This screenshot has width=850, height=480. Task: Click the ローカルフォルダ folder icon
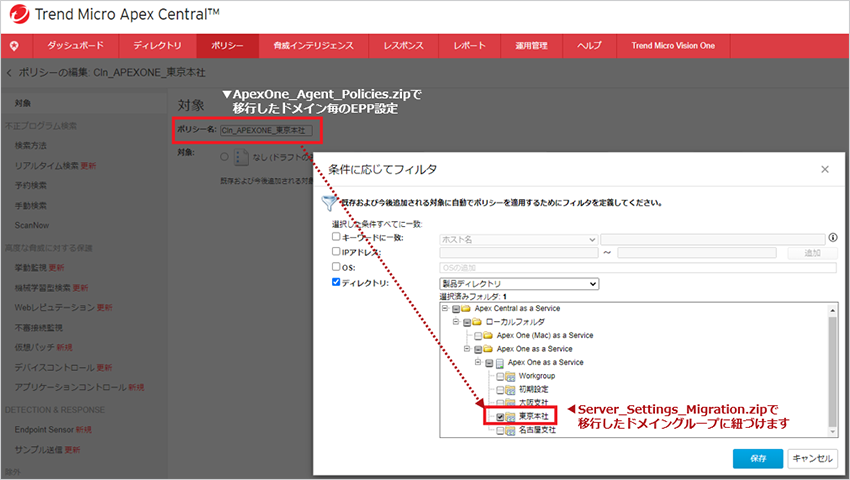[x=479, y=323]
